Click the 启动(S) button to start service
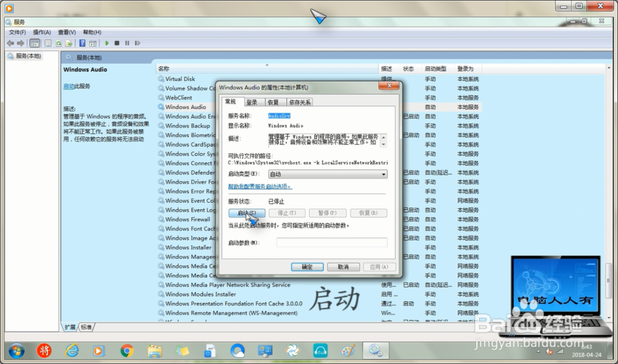This screenshot has width=618, height=364. click(247, 213)
